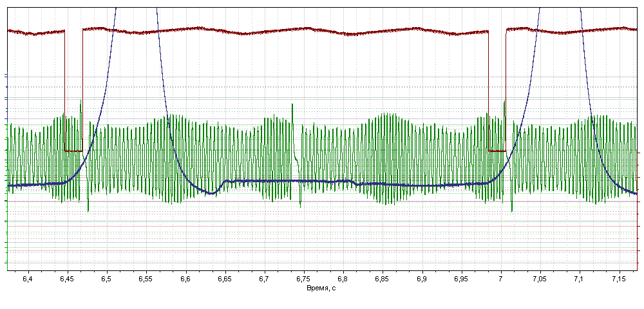644x309 pixels.
Task: Select the 6,65 axis value
Action: point(225,279)
